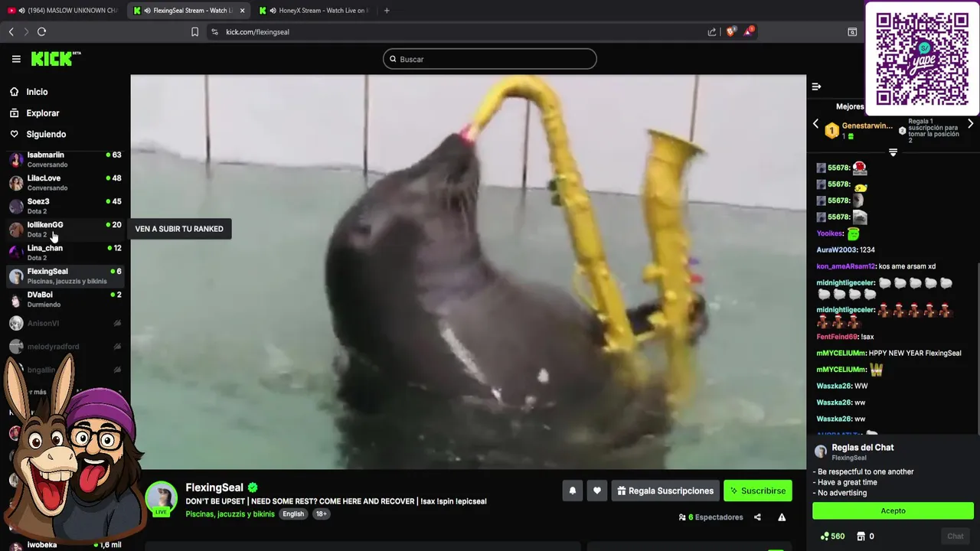The image size is (980, 551).
Task: Click the notification bell for FlexingSeal
Action: click(x=572, y=491)
